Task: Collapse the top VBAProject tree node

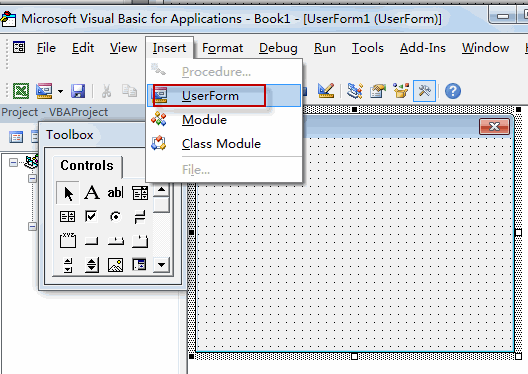Action: click(x=13, y=163)
